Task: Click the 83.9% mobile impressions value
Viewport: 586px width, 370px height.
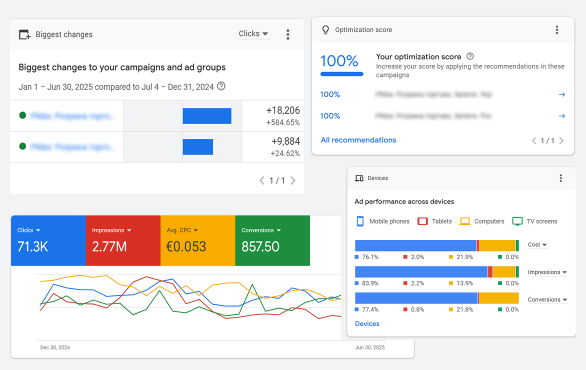Action: coord(370,283)
